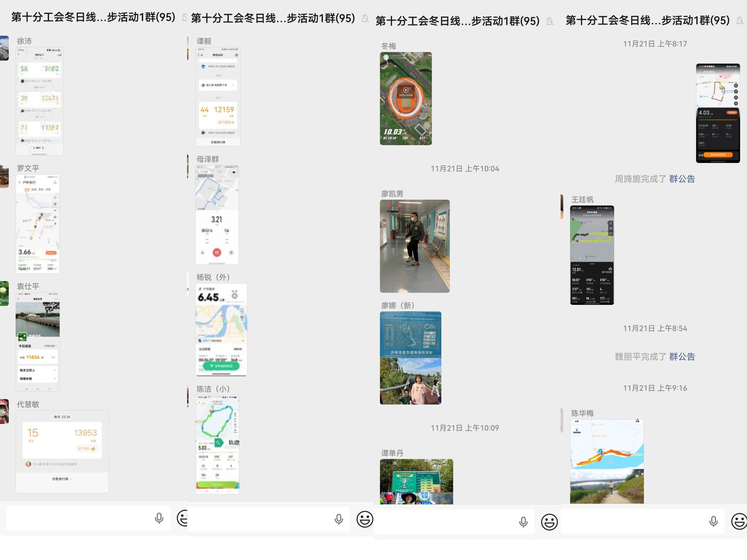The height and width of the screenshot is (560, 747).
Task: Tap the microphone icon in second panel
Action: click(339, 520)
